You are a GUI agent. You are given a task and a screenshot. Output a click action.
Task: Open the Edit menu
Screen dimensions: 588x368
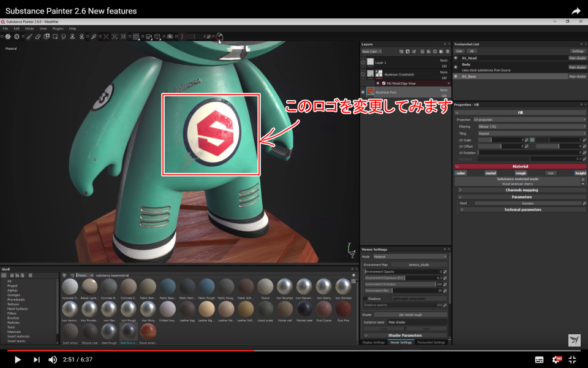[17, 29]
